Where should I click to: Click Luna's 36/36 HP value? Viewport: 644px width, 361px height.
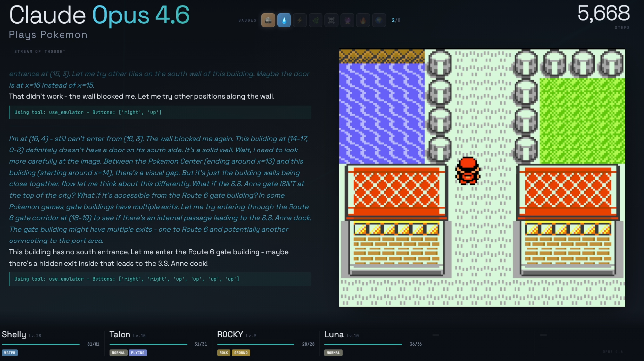pos(415,344)
